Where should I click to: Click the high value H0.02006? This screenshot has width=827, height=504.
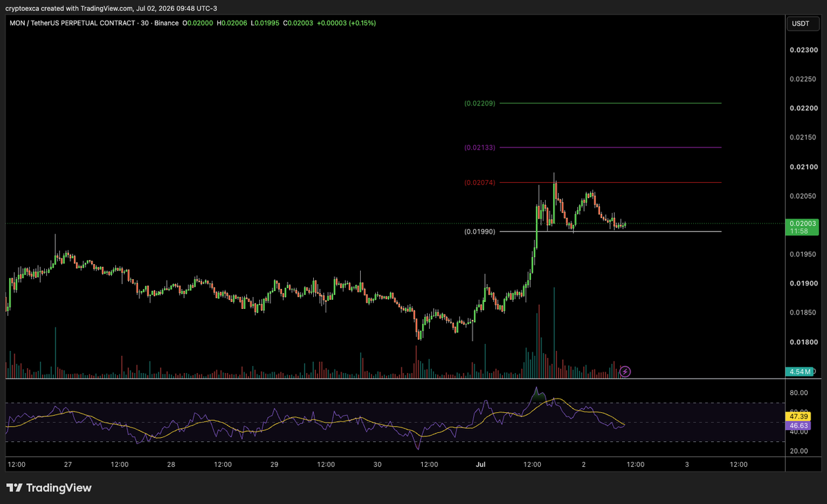(232, 23)
